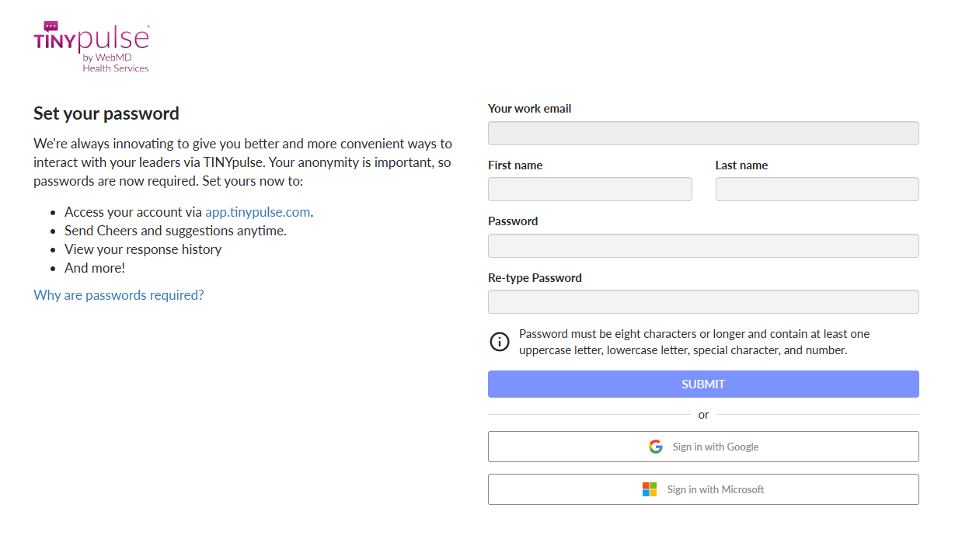Image resolution: width=955 pixels, height=560 pixels.
Task: Select the Last name input box
Action: click(x=817, y=190)
